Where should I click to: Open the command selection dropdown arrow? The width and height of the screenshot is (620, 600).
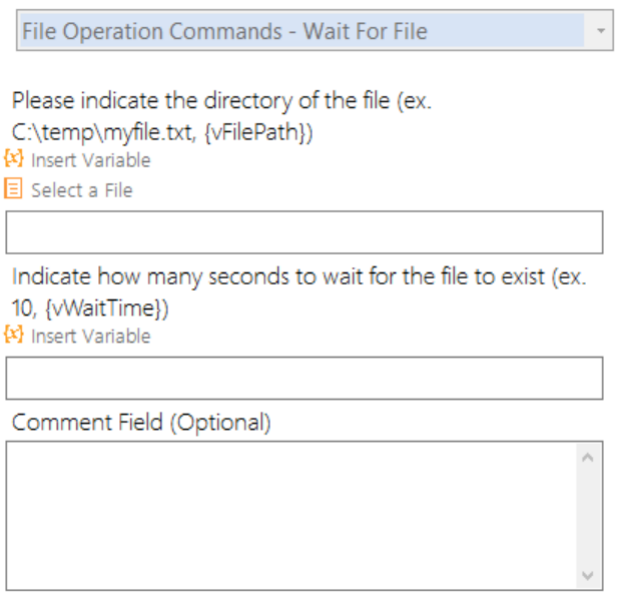click(x=601, y=30)
